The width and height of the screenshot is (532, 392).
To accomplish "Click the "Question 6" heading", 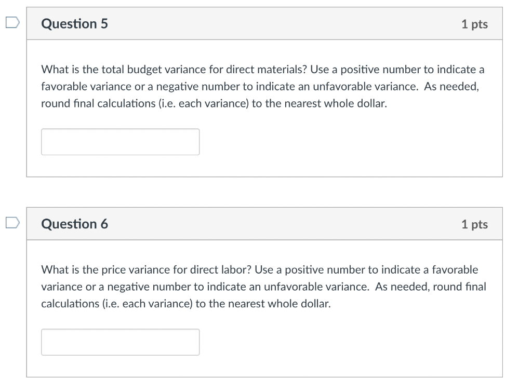I will 75,224.
